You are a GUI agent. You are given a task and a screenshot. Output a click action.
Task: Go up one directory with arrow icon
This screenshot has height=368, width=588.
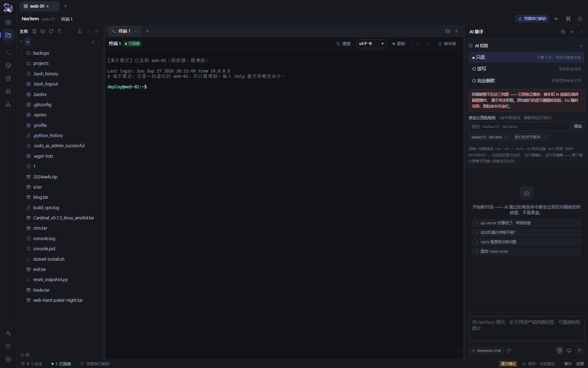point(21,42)
